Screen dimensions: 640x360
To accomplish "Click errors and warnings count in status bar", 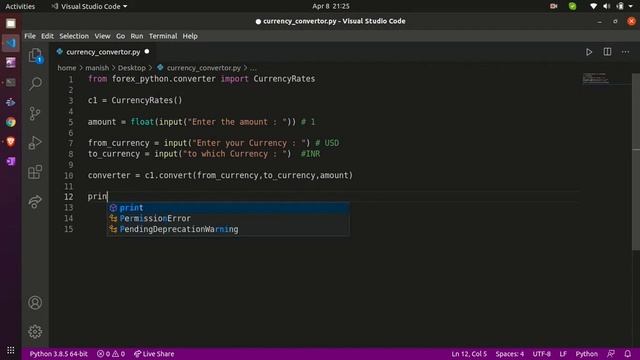I will coord(111,353).
